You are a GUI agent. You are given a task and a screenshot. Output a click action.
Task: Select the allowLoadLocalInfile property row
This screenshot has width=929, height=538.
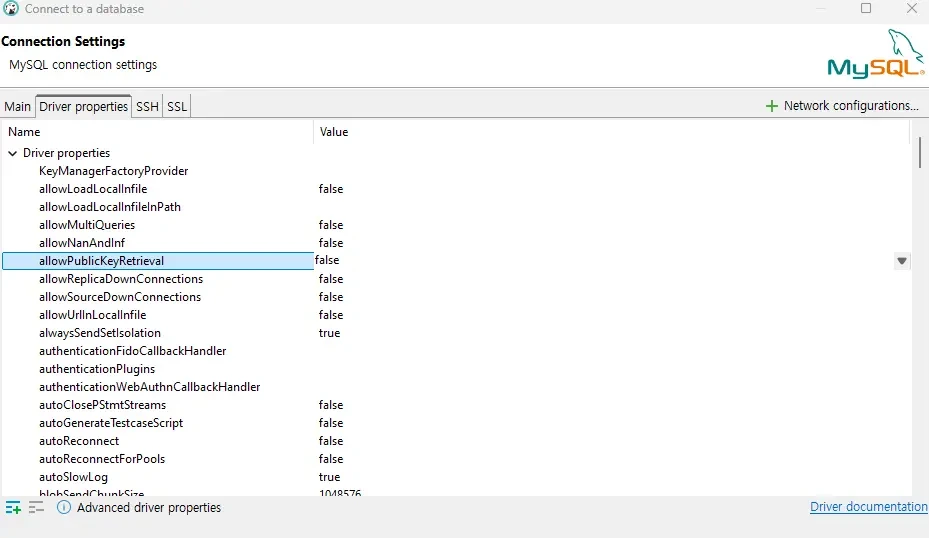click(93, 189)
